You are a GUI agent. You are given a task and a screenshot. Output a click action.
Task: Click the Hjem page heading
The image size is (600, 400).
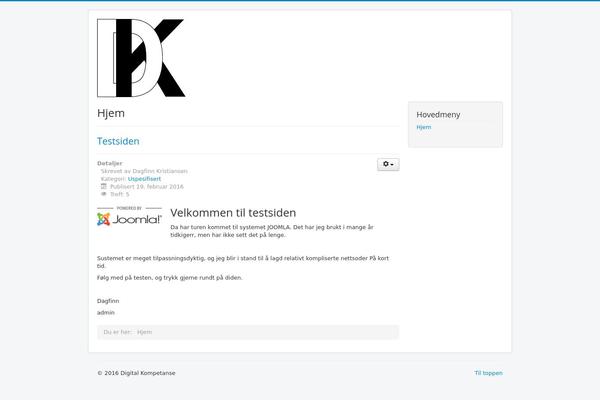coord(111,113)
